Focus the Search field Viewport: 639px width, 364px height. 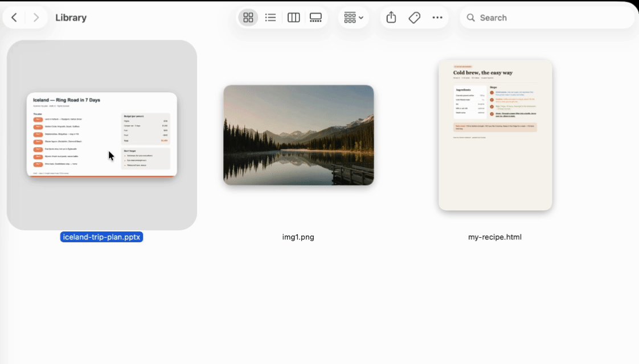click(x=547, y=18)
